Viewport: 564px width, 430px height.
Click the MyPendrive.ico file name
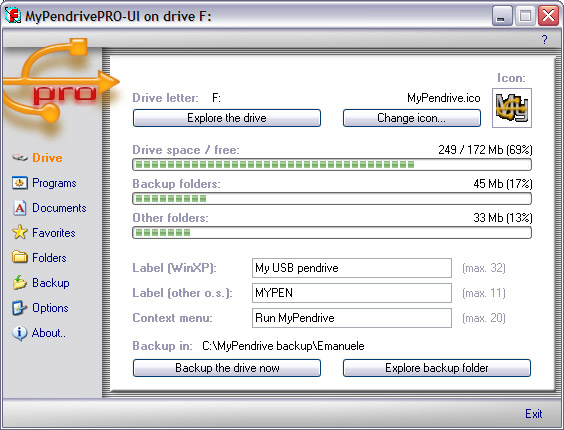tap(444, 98)
